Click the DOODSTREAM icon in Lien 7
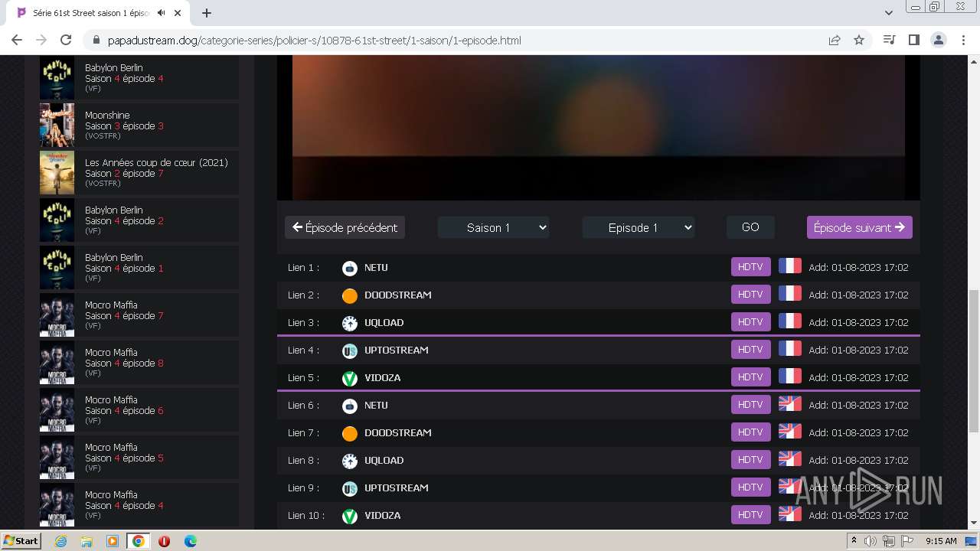980x551 pixels. pyautogui.click(x=350, y=433)
